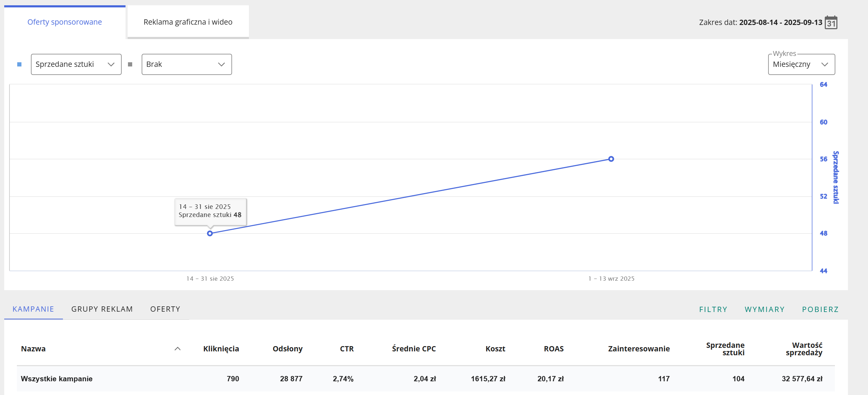Viewport: 868px width, 395px height.
Task: Open the Sprzedane sztuki metric dropdown
Action: click(x=76, y=64)
